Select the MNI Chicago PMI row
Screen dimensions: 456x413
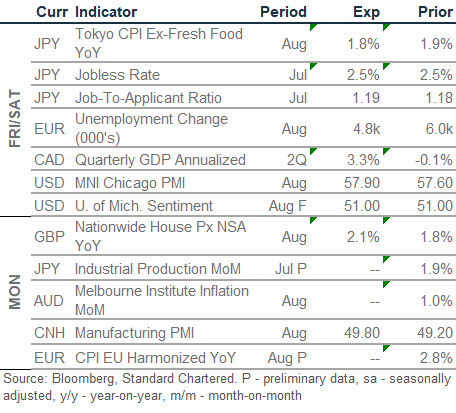[243, 182]
